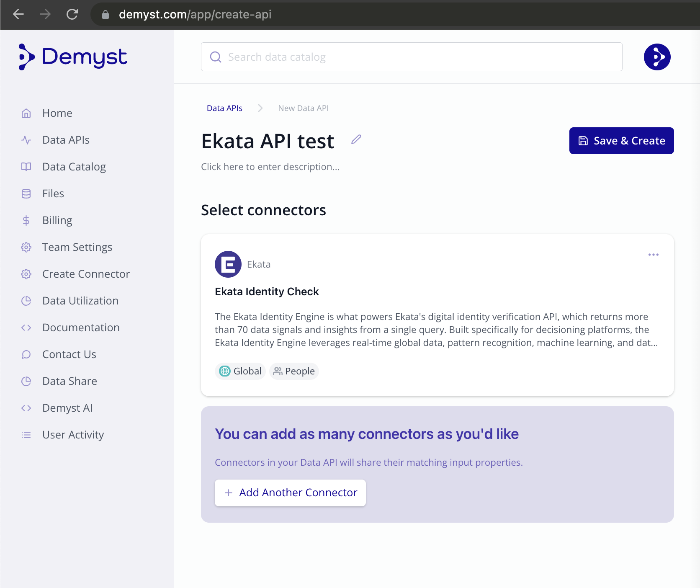
Task: Click the Select connectors heading
Action: click(x=264, y=210)
